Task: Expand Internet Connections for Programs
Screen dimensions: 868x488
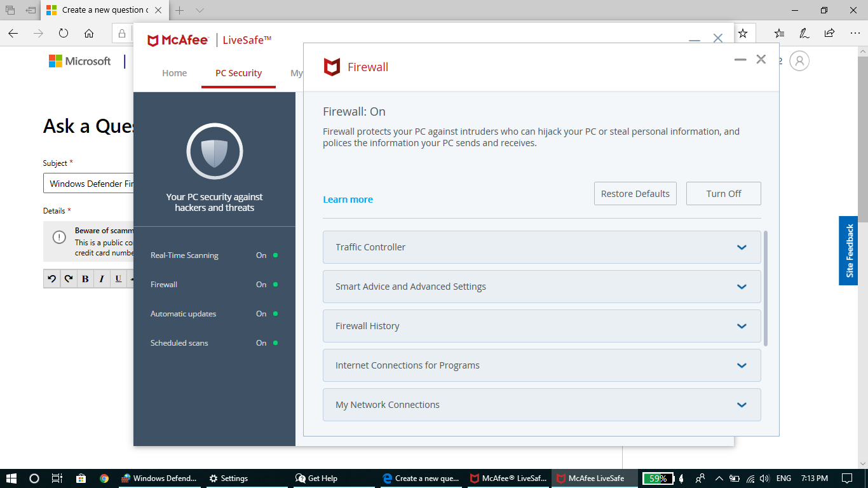Action: [542, 365]
